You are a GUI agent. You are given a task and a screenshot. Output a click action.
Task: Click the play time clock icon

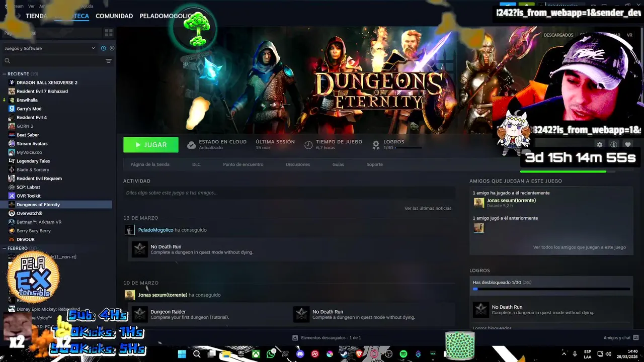pos(308,145)
